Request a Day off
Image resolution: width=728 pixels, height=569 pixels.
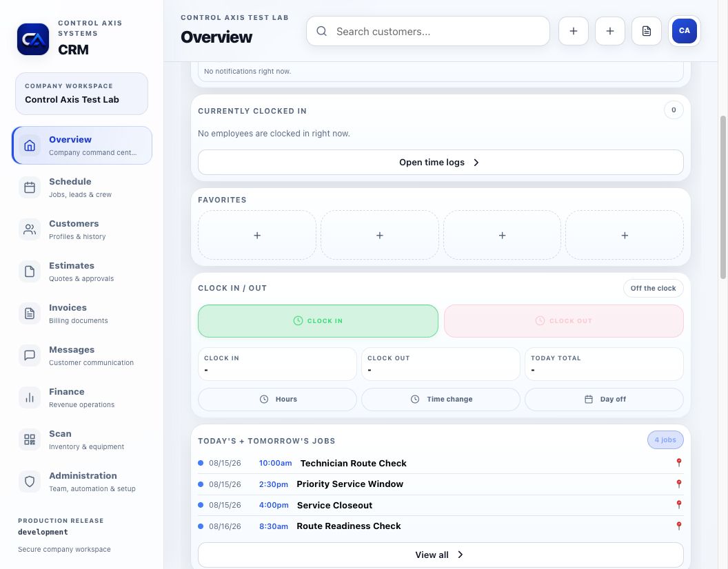604,399
